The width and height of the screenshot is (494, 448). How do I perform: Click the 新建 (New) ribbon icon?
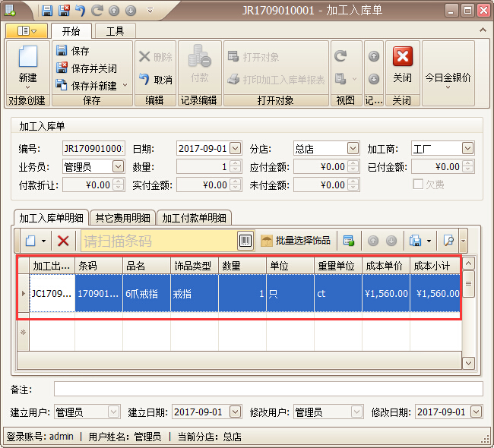(x=27, y=59)
